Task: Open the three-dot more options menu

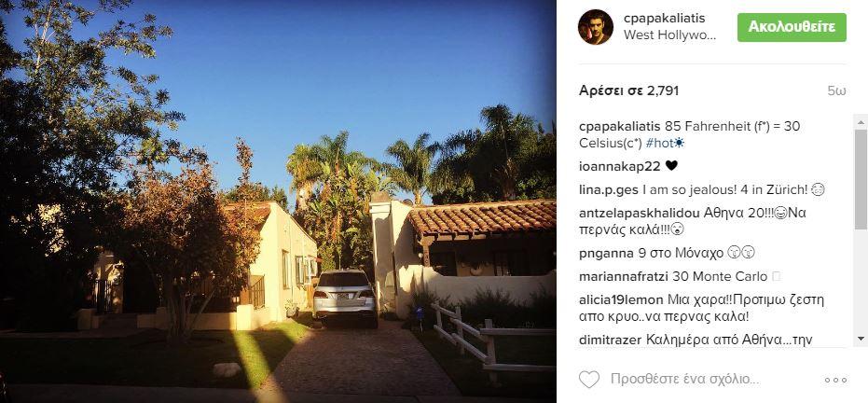Action: tap(835, 381)
